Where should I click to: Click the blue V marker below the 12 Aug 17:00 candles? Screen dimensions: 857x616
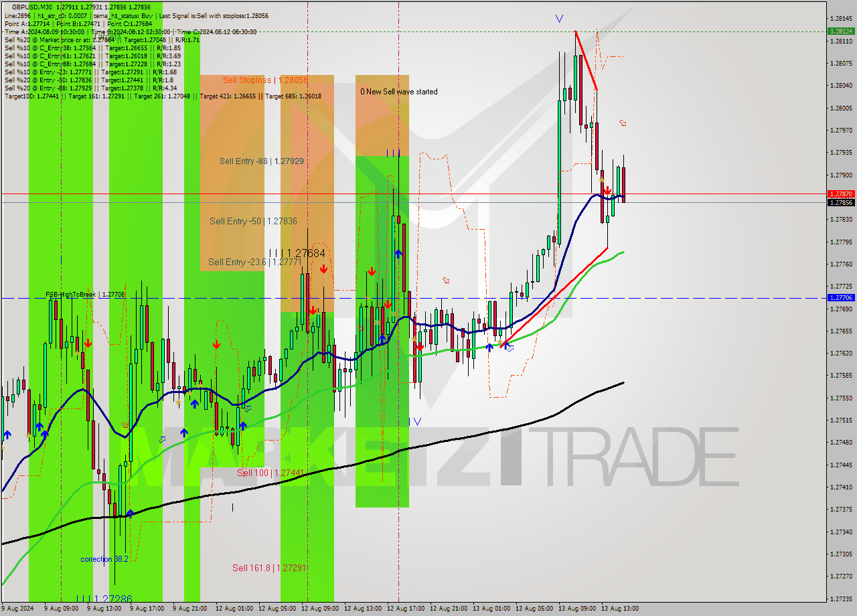pos(417,422)
